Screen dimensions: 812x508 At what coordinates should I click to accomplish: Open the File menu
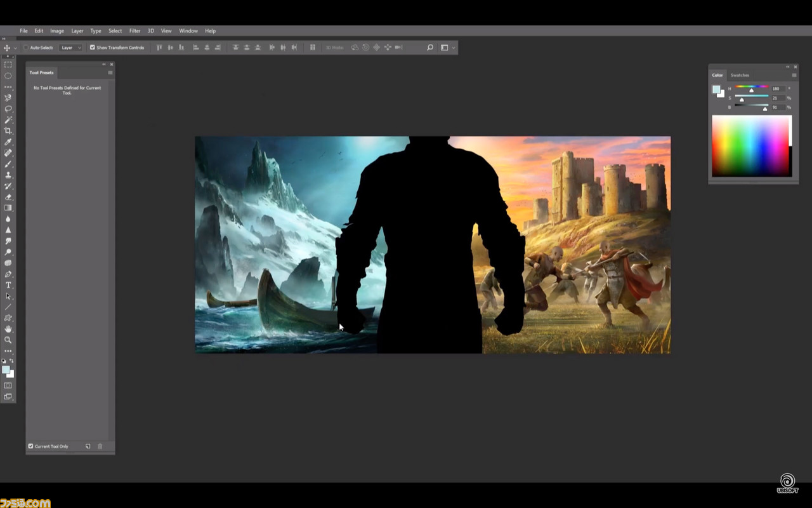[23, 30]
